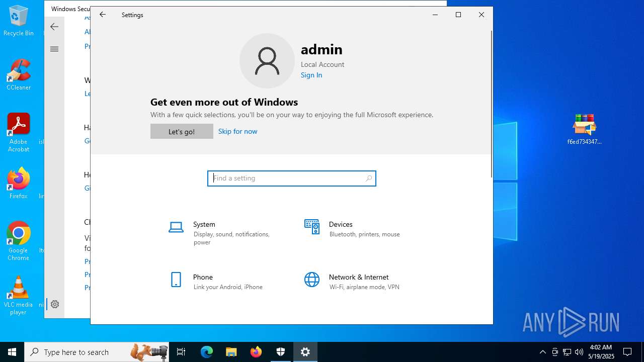Open Google Chrome desktop shortcut

(19, 241)
